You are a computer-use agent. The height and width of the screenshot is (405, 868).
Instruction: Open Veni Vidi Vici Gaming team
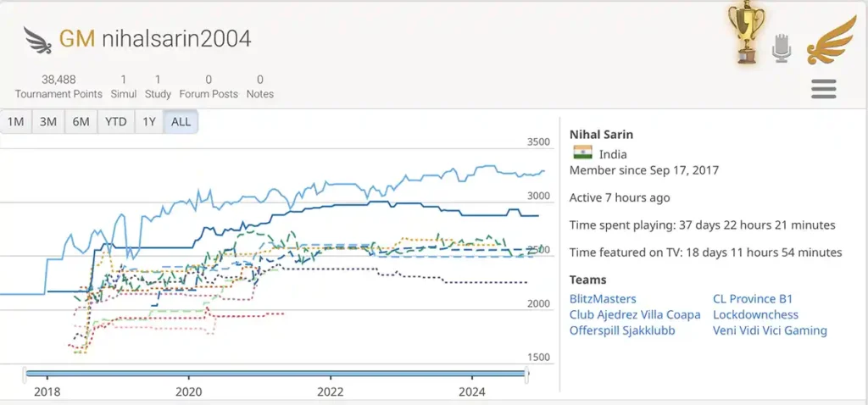[x=770, y=330]
